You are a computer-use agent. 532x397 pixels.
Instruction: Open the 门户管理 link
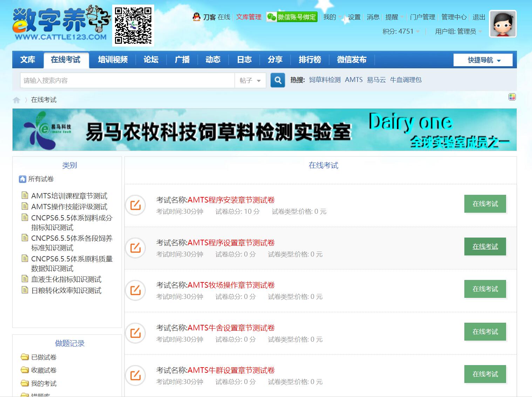click(x=422, y=17)
